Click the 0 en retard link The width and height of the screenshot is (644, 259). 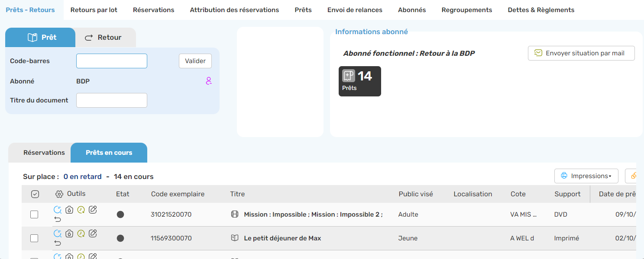(x=83, y=176)
